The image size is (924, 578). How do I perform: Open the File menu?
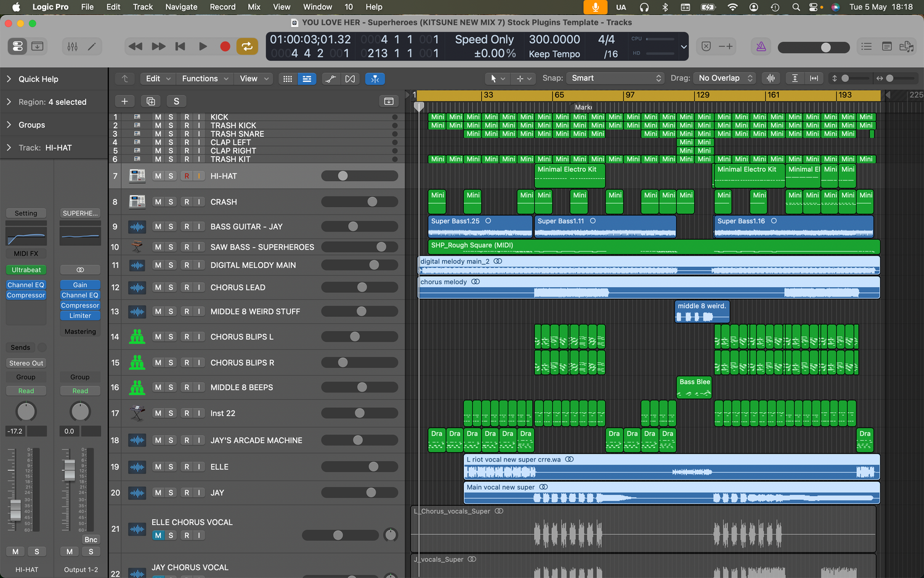87,7
